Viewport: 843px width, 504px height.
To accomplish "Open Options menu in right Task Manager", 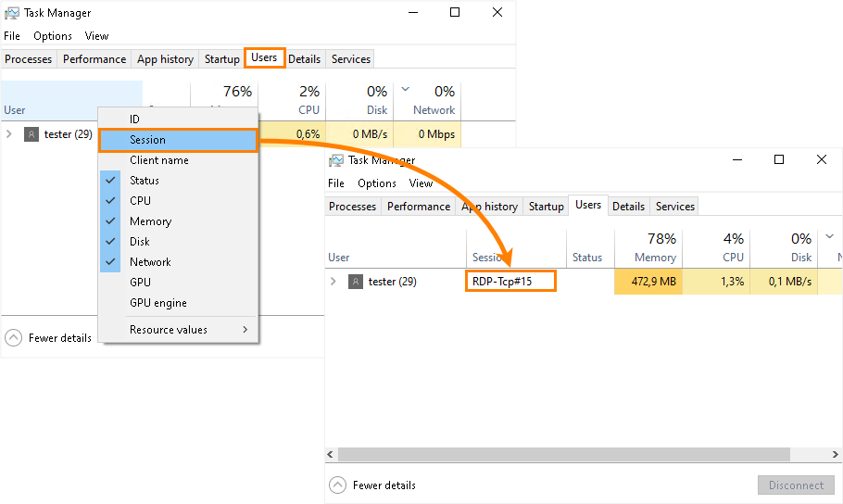I will [x=377, y=183].
